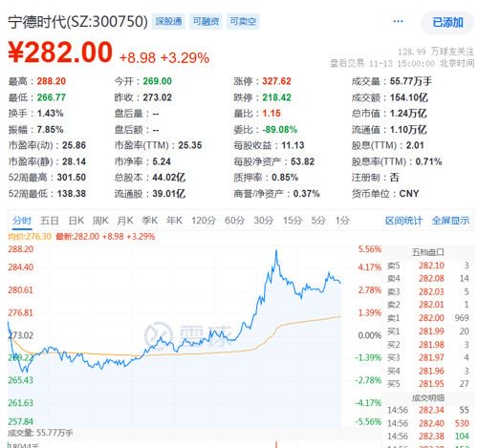Click the 昨收 value 273.02

[157, 97]
